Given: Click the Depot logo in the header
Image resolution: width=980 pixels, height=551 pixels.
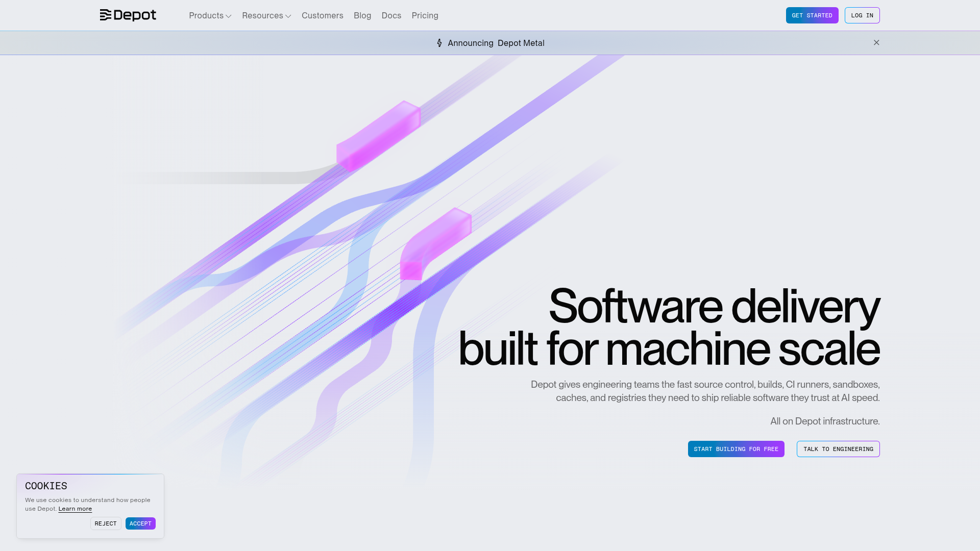Looking at the screenshot, I should pos(128,15).
